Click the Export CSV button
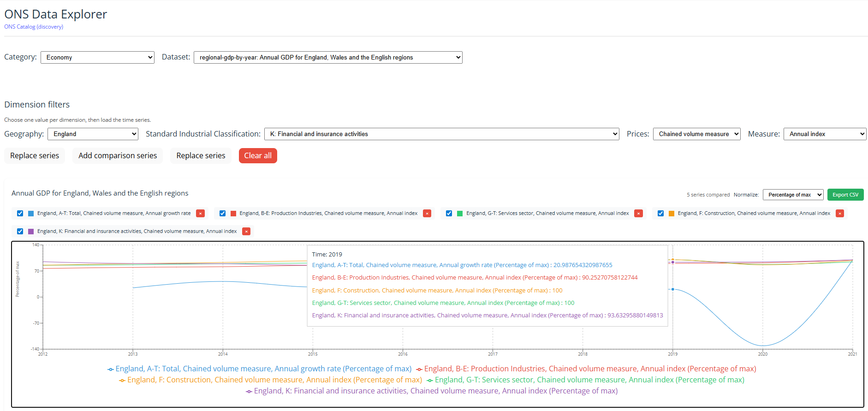The image size is (868, 411). [845, 195]
